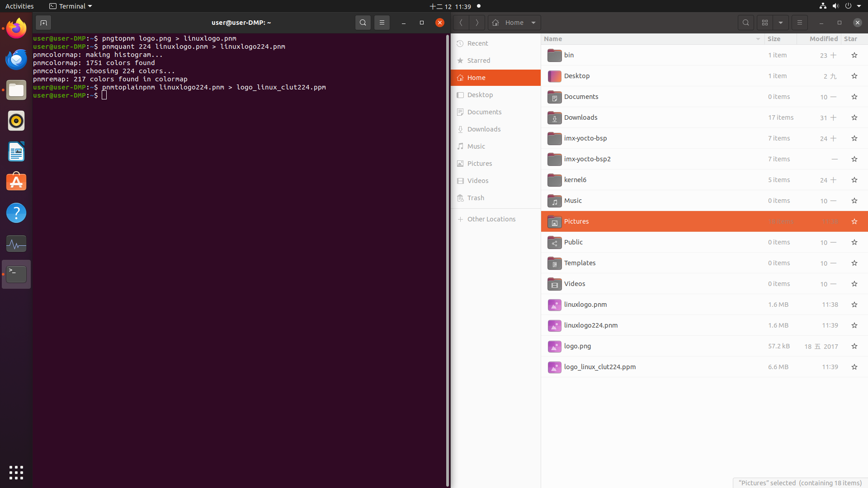Image resolution: width=868 pixels, height=488 pixels.
Task: Open Files app icon in the dock
Action: 16,90
